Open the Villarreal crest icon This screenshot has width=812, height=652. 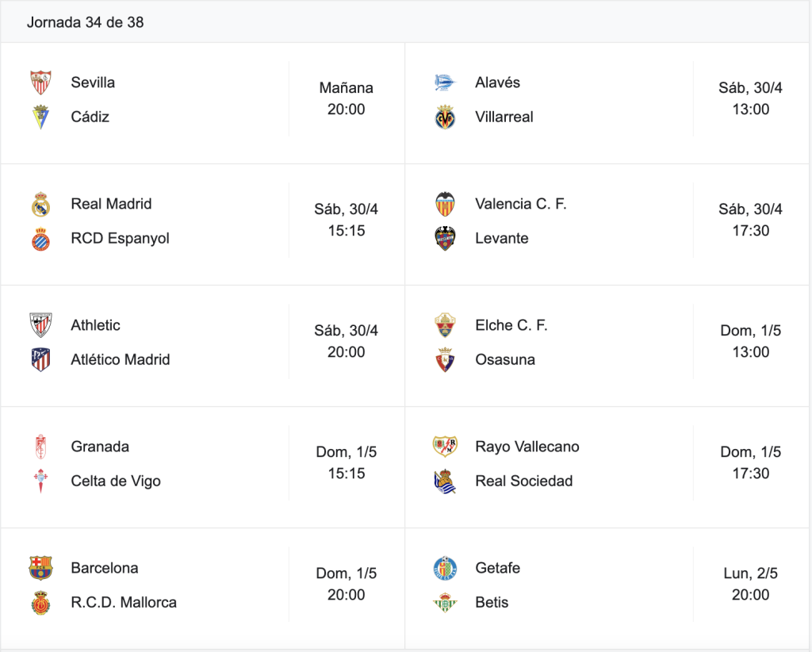coord(445,117)
